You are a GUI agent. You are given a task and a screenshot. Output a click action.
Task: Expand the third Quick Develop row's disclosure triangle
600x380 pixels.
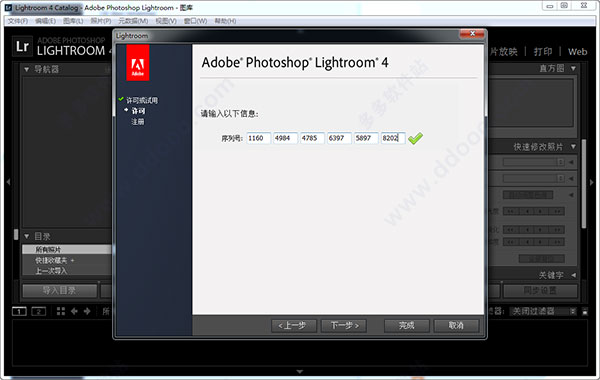point(571,195)
